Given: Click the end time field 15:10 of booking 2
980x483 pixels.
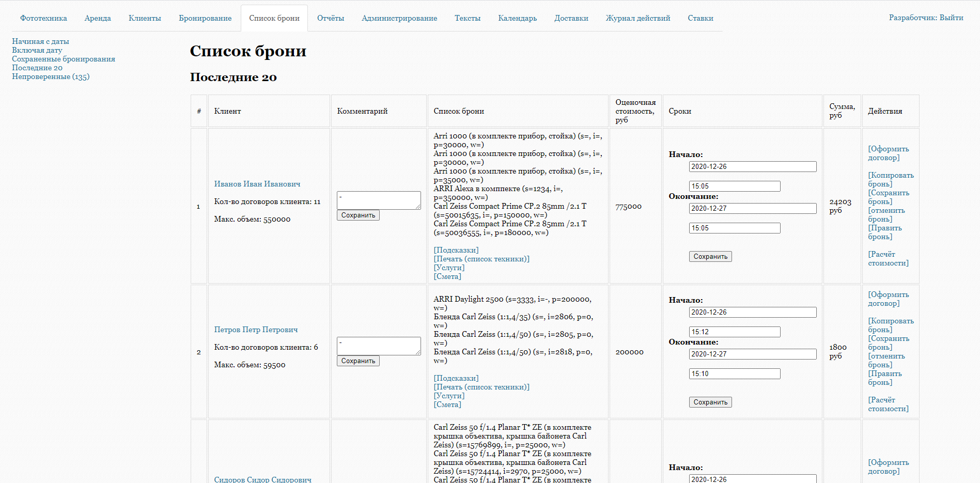Looking at the screenshot, I should pyautogui.click(x=735, y=373).
